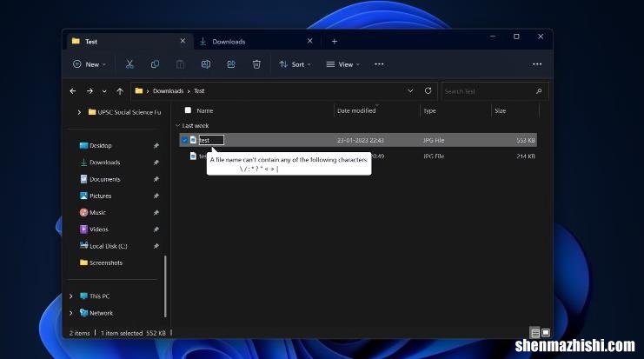Click Test in the address breadcrumb

[x=199, y=90]
